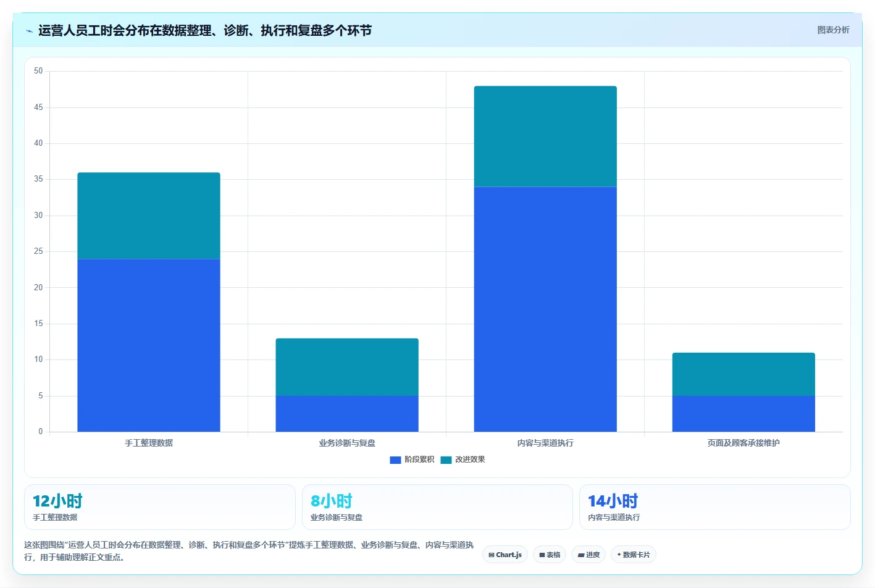Open the 14小时 内容与渠道执行 card
The image size is (875, 588).
click(x=715, y=507)
